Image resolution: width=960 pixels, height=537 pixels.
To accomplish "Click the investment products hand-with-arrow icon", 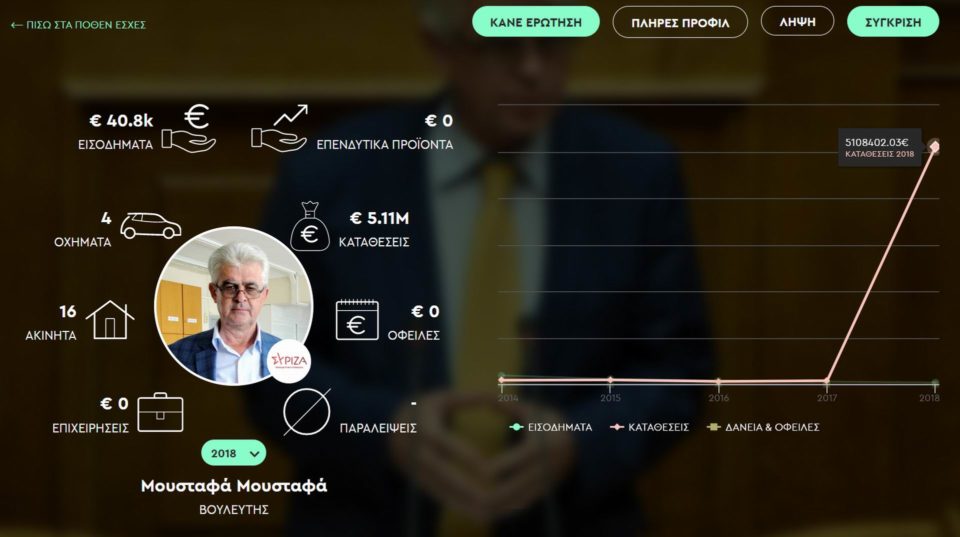I will pos(279,129).
